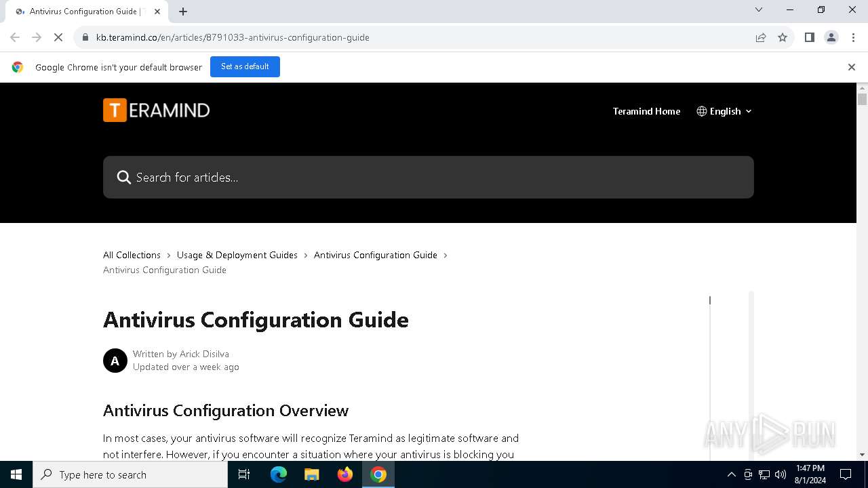Screen dimensions: 868x488
Task: Open Chrome three-dot menu
Action: coord(853,37)
